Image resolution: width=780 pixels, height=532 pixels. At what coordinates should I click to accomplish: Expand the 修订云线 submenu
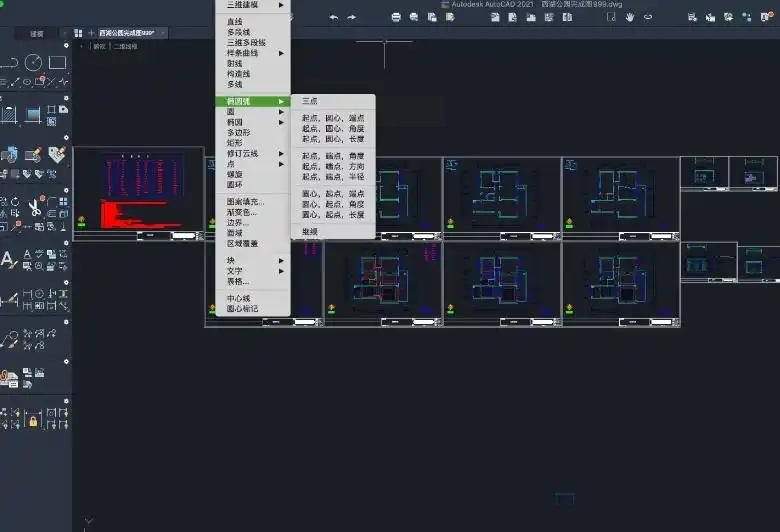coord(253,153)
